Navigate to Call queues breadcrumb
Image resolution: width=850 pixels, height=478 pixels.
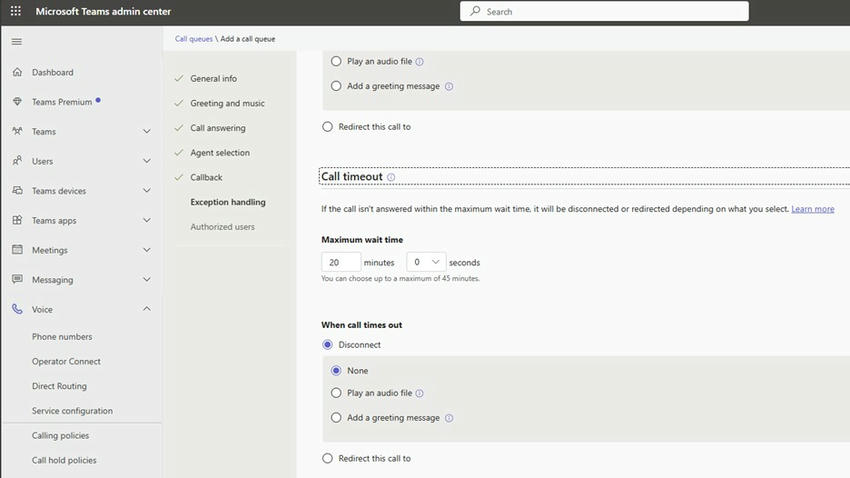194,39
